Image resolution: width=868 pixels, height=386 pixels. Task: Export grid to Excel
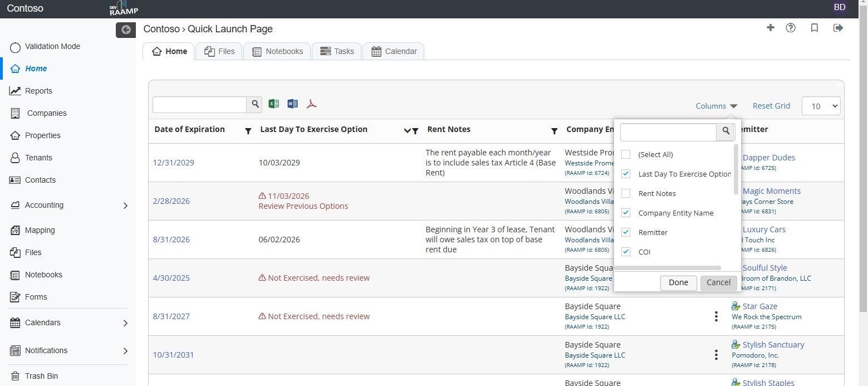tap(273, 104)
